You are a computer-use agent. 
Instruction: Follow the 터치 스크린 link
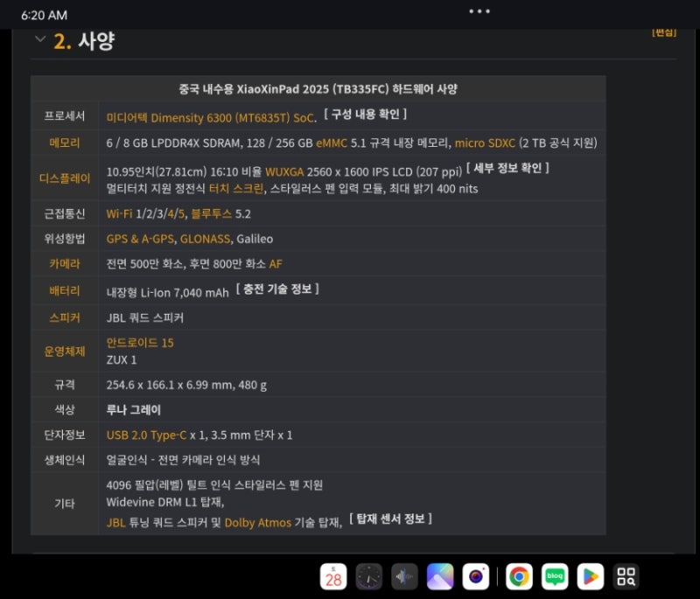(x=236, y=189)
